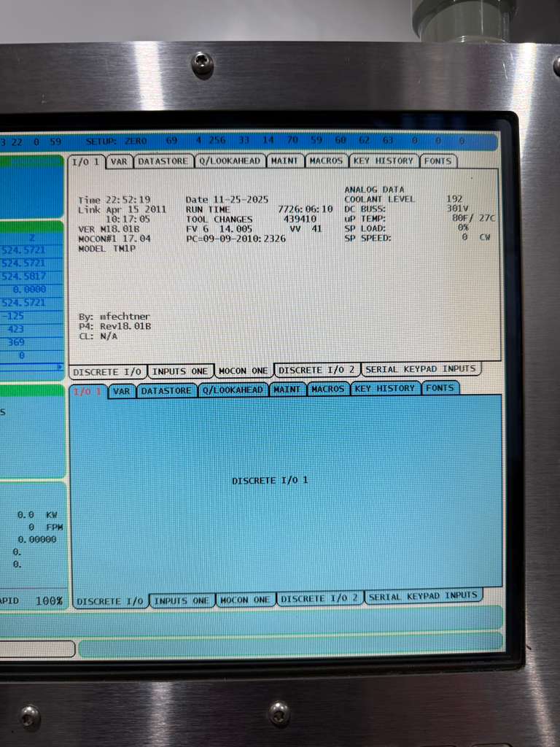The width and height of the screenshot is (560, 747).
Task: Open the MAINT tab in upper panel
Action: (284, 161)
